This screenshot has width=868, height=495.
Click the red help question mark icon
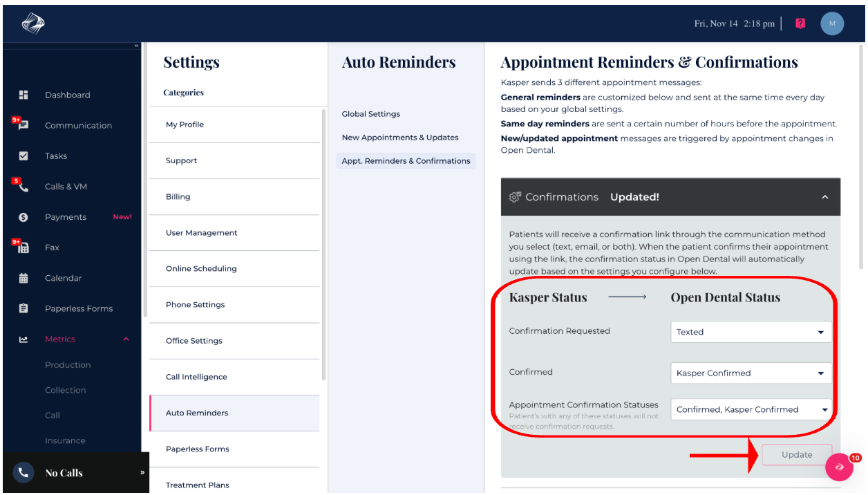(x=800, y=24)
